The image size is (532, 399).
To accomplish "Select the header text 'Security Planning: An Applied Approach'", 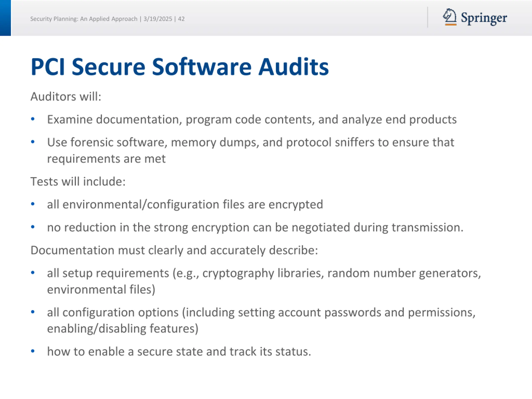I will (84, 19).
